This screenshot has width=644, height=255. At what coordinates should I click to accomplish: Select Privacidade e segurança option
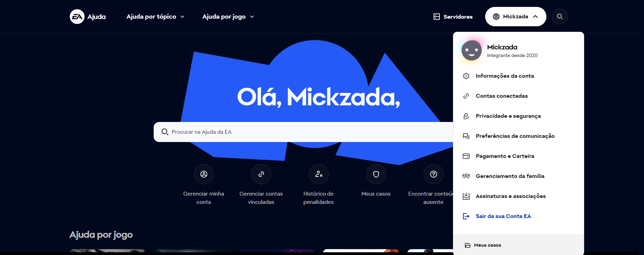pos(508,116)
